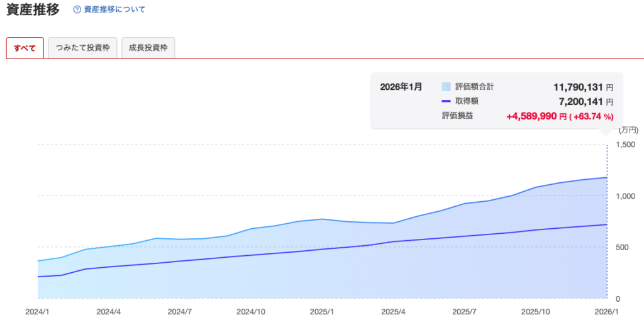Image resolution: width=644 pixels, height=325 pixels.
Task: Switch to the つみたて投資枠 tab
Action: [x=82, y=48]
